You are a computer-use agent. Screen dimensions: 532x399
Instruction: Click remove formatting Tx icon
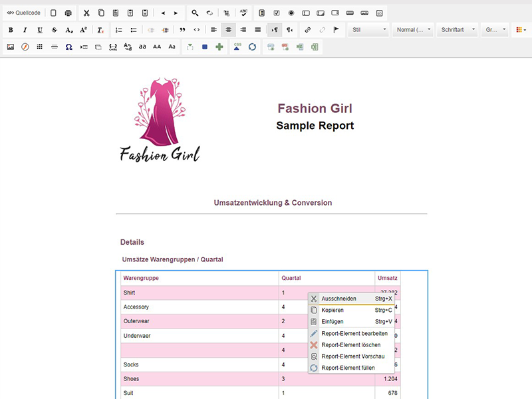coord(100,30)
